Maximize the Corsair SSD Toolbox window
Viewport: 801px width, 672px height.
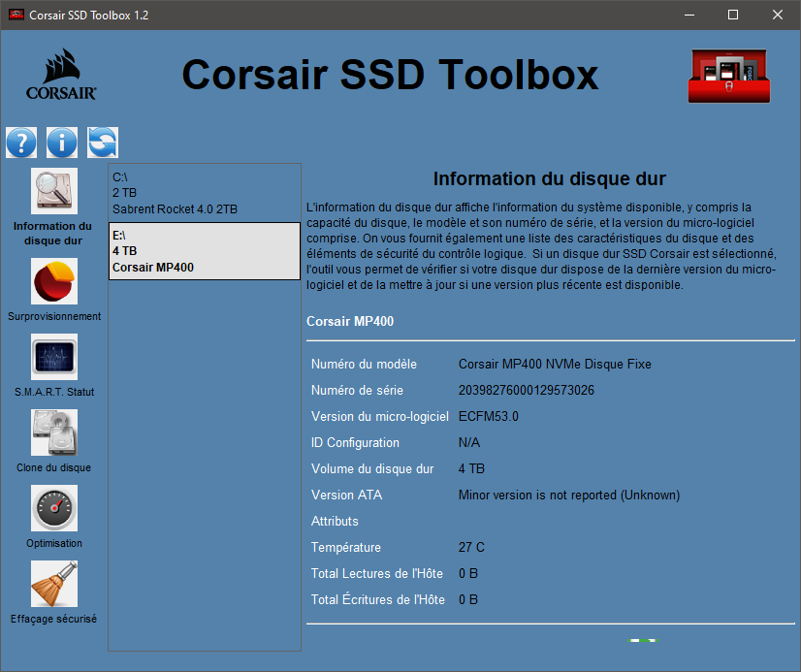[733, 15]
